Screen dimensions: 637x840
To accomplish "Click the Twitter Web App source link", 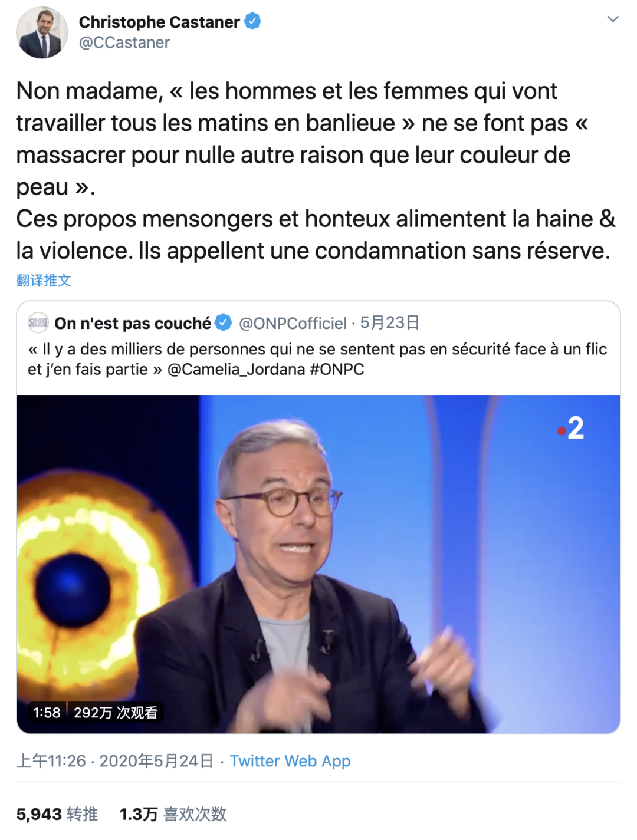I will [290, 761].
